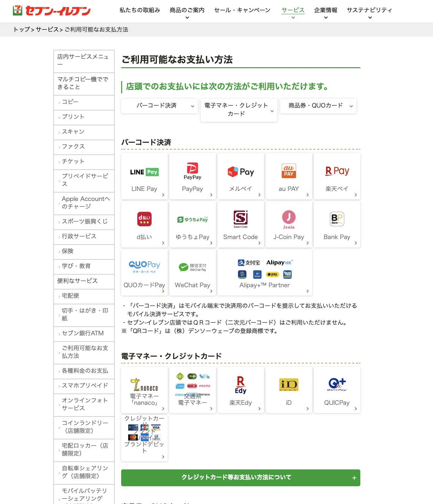Image resolution: width=433 pixels, height=504 pixels.
Task: Open the Smart Code logo
Action: click(241, 219)
